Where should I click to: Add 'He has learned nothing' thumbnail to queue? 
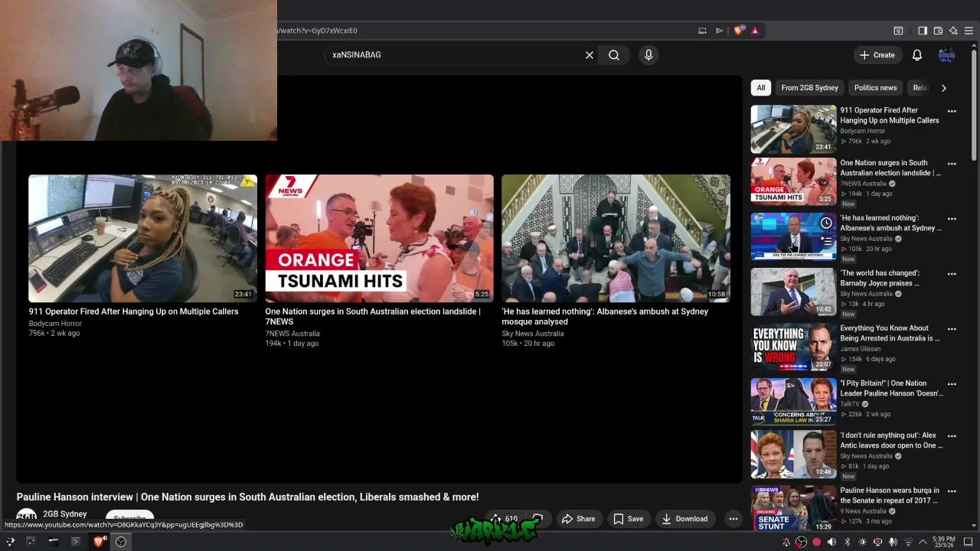(x=826, y=241)
